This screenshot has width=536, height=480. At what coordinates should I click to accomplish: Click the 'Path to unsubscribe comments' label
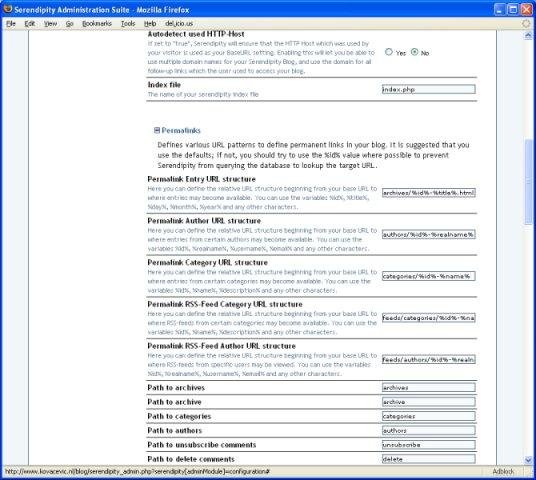(202, 445)
